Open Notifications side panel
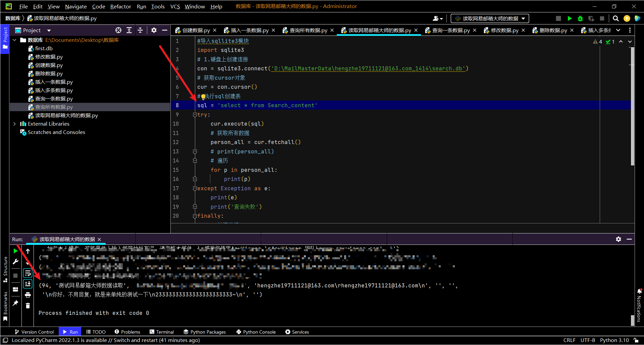The height and width of the screenshot is (345, 644). pyautogui.click(x=639, y=305)
